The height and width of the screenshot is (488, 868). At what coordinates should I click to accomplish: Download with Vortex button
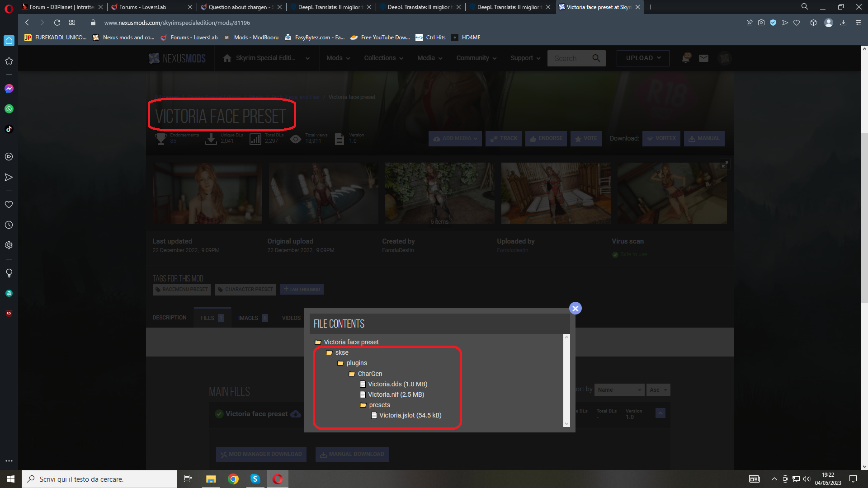click(661, 139)
